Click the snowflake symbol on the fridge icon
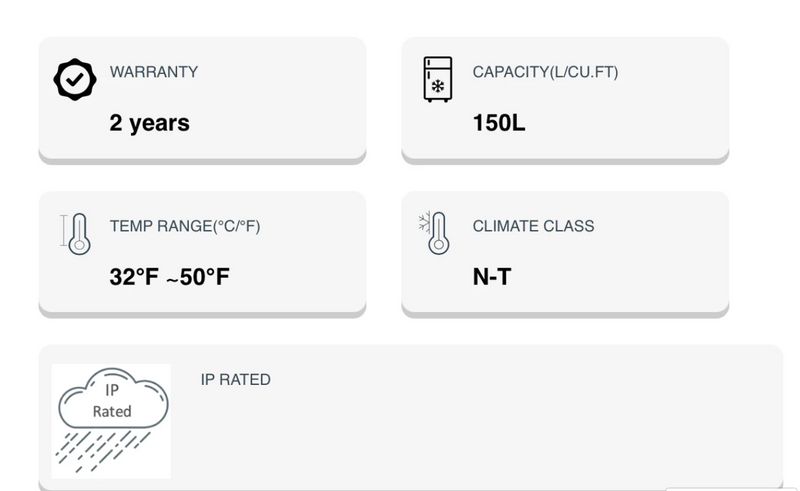Screen dimensions: 800x491 [x=438, y=86]
